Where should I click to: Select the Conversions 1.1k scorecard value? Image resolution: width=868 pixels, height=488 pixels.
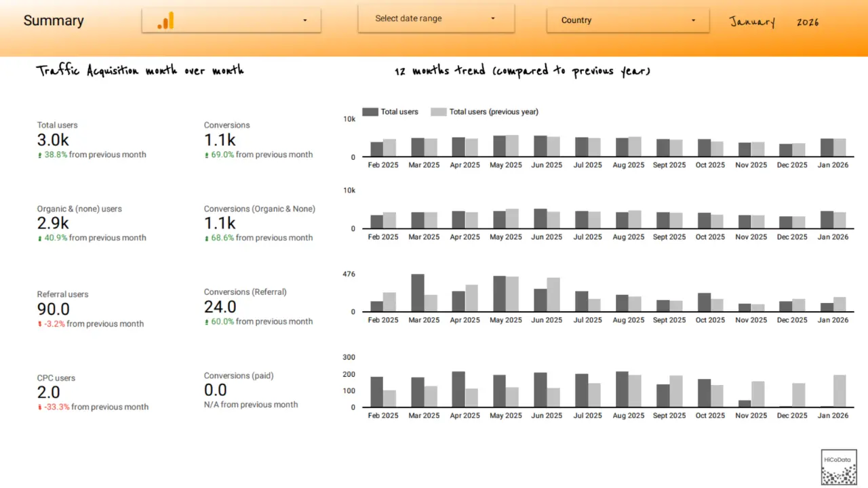click(220, 140)
